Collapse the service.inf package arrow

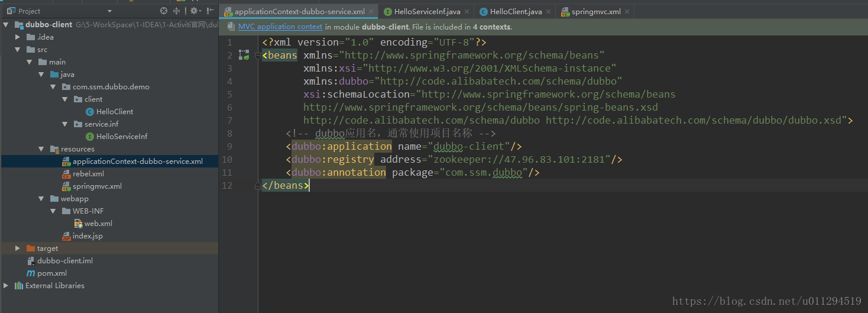65,124
